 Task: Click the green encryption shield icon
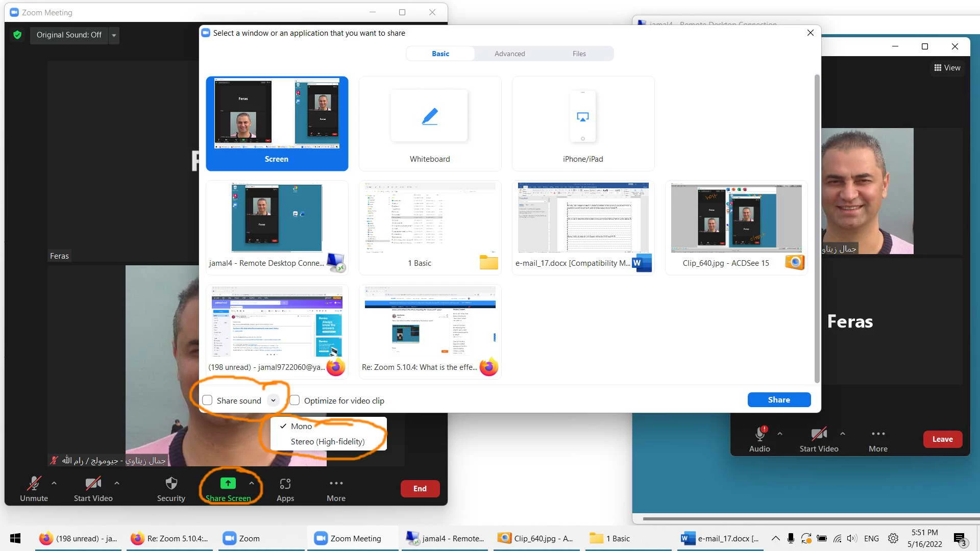17,35
